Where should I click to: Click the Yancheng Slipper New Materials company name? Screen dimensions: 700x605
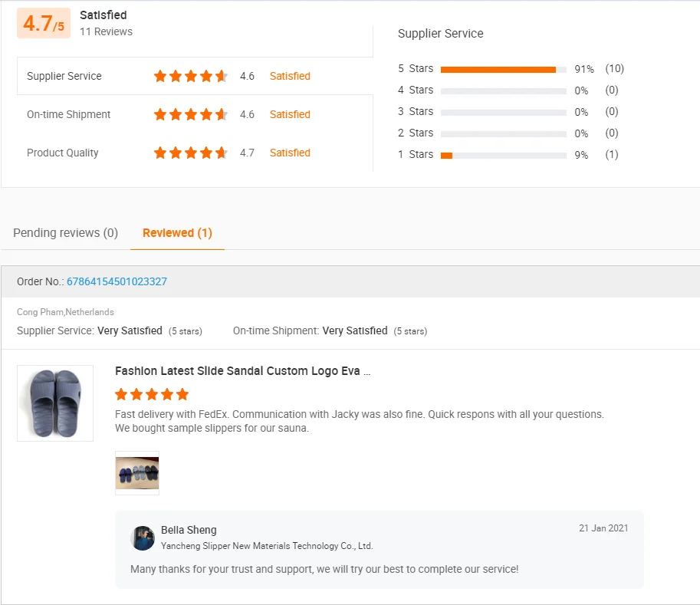267,546
